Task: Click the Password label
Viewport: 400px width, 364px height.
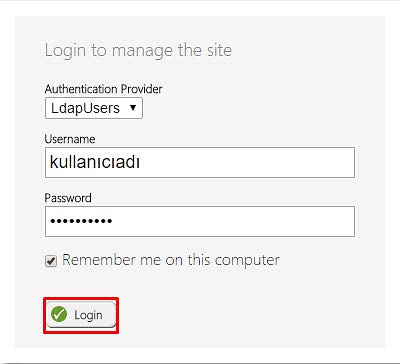Action: 68,198
